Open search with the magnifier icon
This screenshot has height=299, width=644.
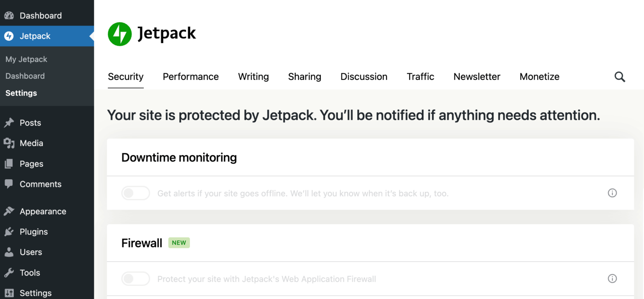[x=620, y=77]
